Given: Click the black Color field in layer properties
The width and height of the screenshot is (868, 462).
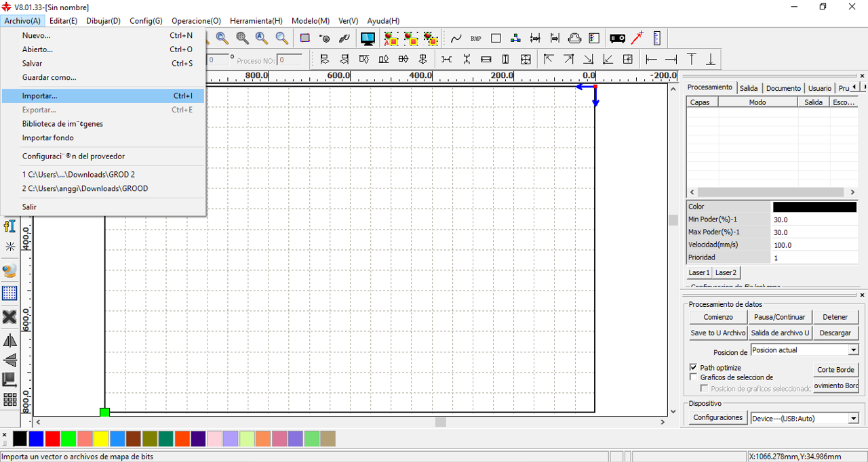Looking at the screenshot, I should [814, 207].
